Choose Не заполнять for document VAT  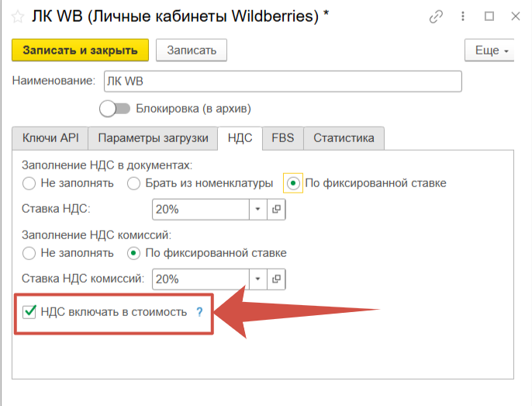pyautogui.click(x=29, y=183)
